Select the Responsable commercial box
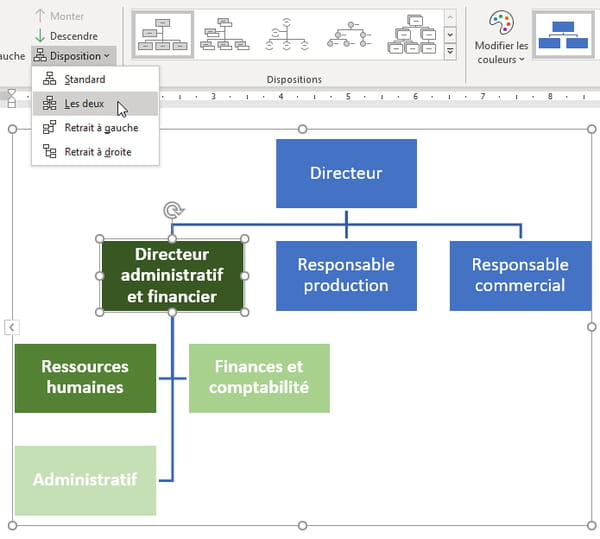Screen dimensions: 600x539 [520, 275]
